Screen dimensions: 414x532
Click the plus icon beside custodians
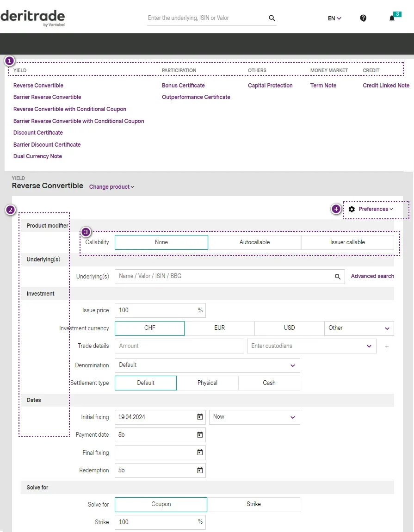387,346
